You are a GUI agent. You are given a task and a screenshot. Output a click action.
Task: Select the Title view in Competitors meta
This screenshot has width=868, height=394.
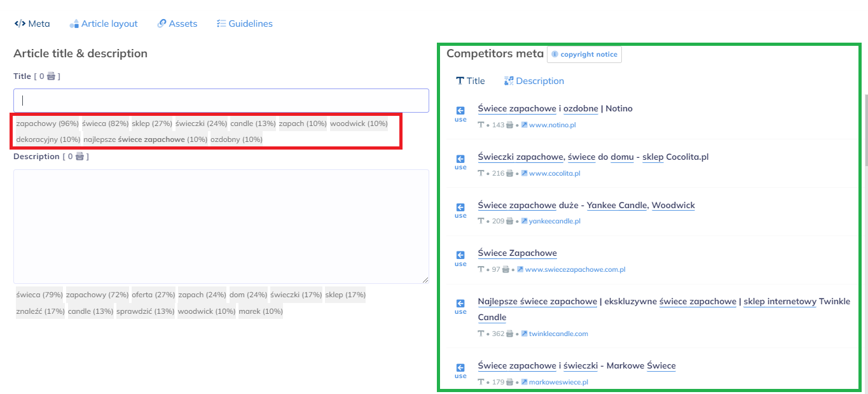point(471,81)
